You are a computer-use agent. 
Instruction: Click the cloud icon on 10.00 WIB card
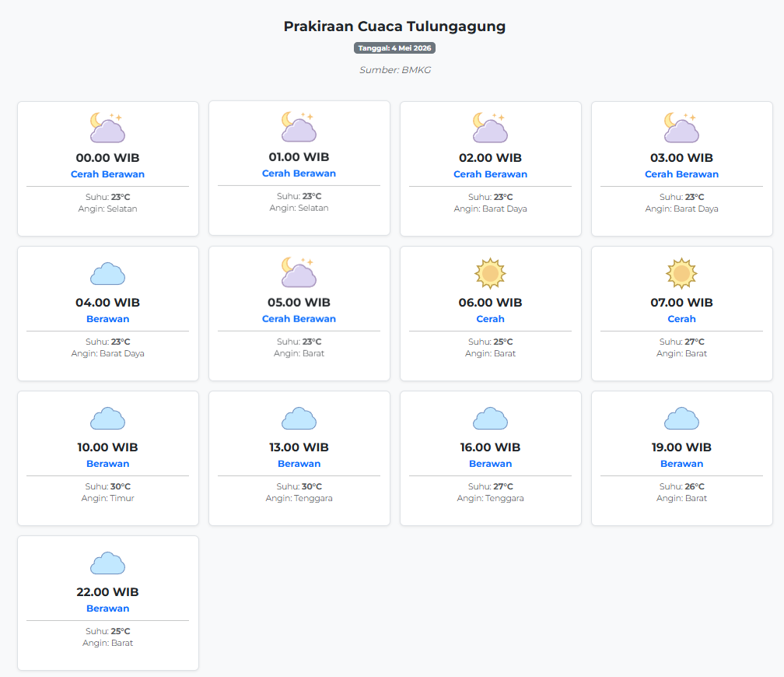point(107,419)
